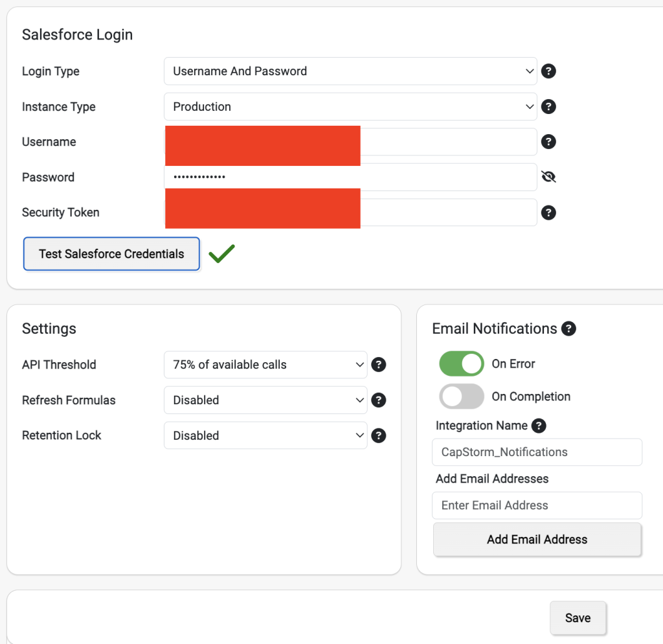This screenshot has width=663, height=644.
Task: Open Integration Name help icon
Action: 539,426
